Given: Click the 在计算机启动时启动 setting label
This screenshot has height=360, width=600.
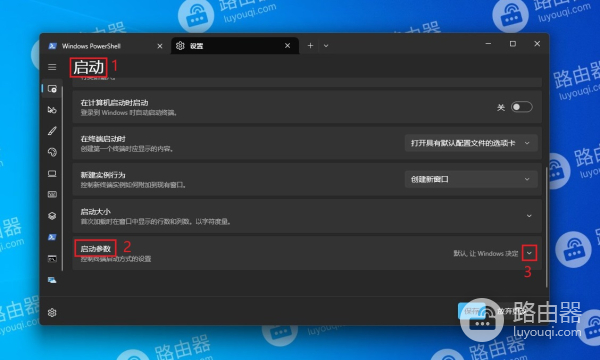Looking at the screenshot, I should (114, 103).
